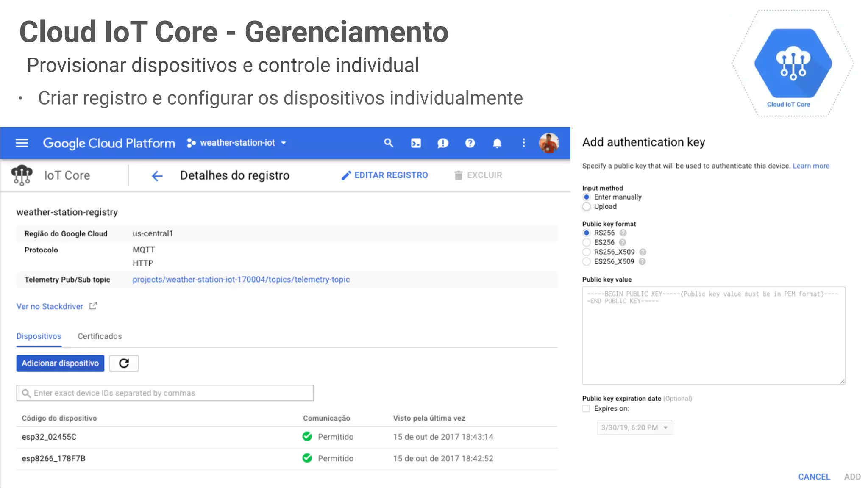Focus the device IDs search field
The height and width of the screenshot is (488, 868).
click(165, 393)
